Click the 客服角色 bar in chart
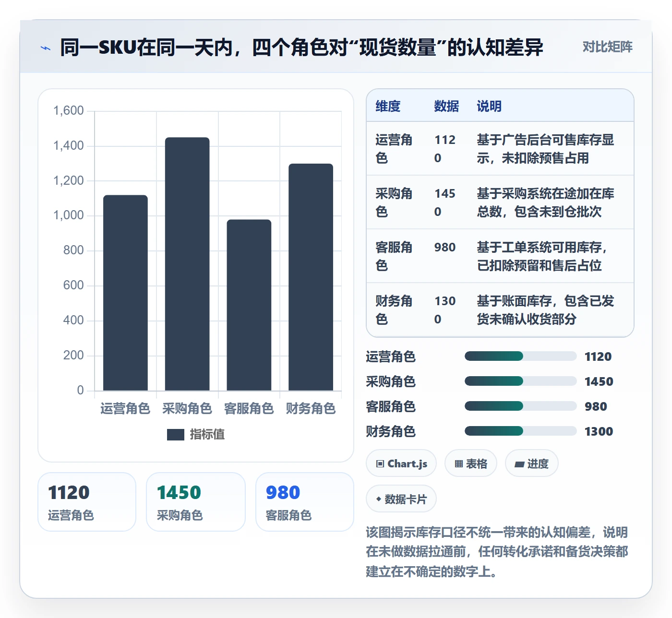672x618 pixels. pos(249,305)
